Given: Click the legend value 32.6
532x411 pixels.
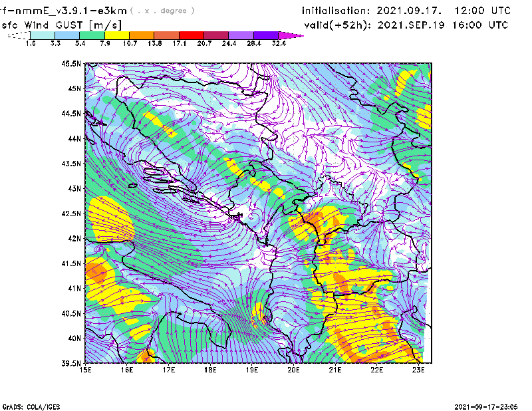Looking at the screenshot, I should coord(279,43).
